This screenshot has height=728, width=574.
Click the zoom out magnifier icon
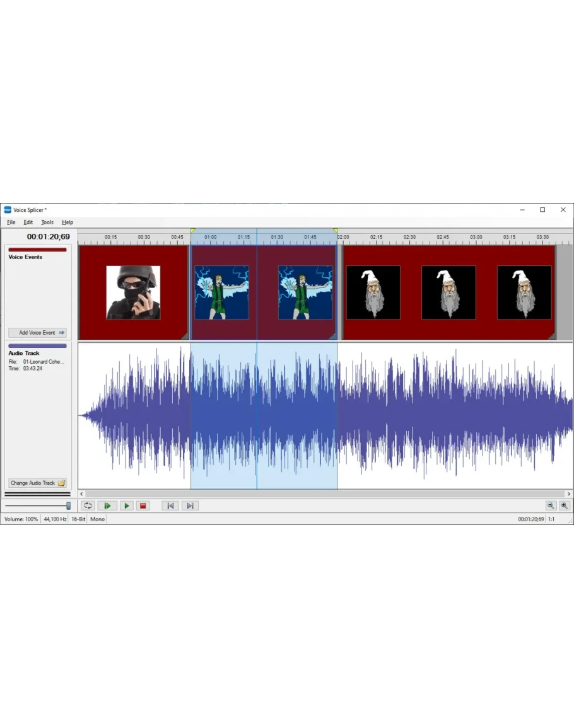(551, 506)
